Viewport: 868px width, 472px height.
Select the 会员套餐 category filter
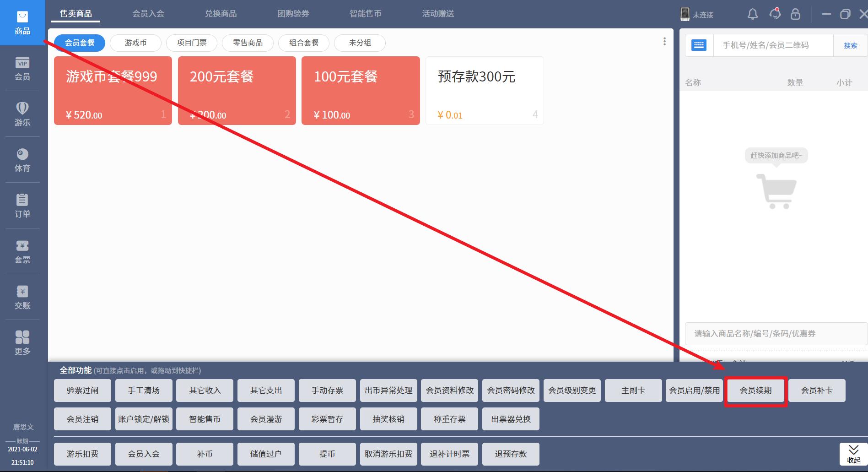click(x=80, y=43)
